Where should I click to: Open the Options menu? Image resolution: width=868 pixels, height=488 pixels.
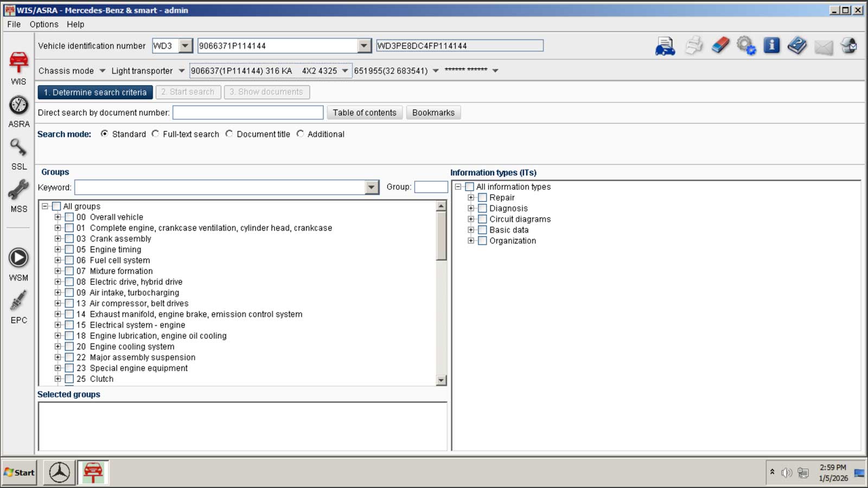[44, 24]
